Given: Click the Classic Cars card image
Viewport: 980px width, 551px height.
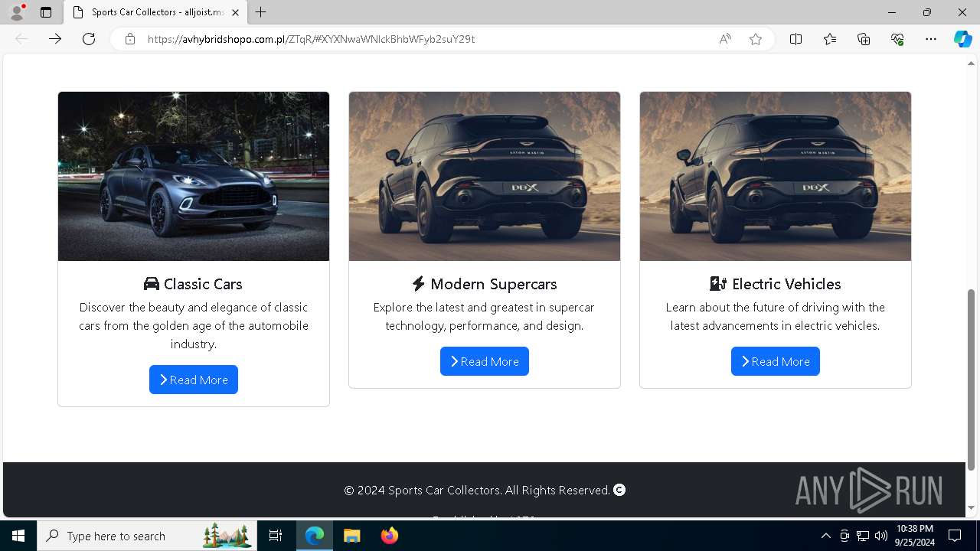Looking at the screenshot, I should click(194, 177).
